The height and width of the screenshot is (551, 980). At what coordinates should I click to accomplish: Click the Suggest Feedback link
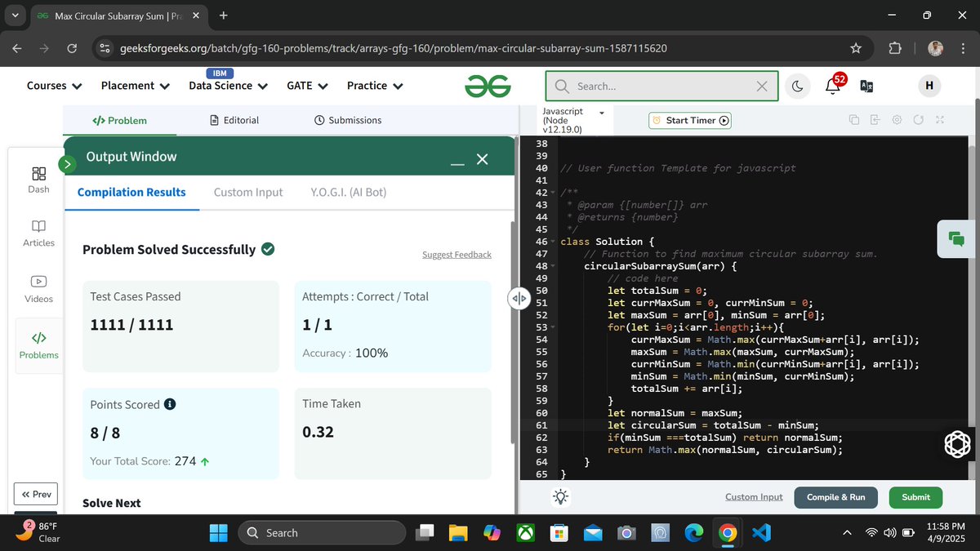(x=457, y=255)
